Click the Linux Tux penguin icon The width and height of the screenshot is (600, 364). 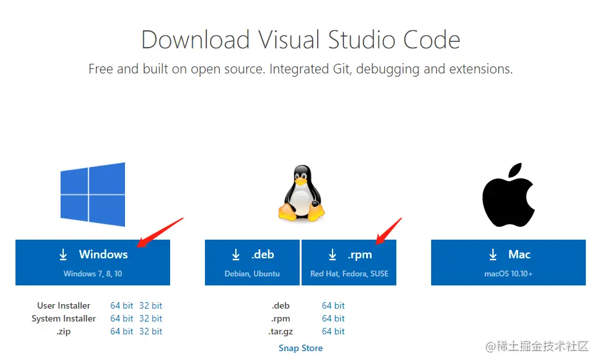(x=302, y=193)
